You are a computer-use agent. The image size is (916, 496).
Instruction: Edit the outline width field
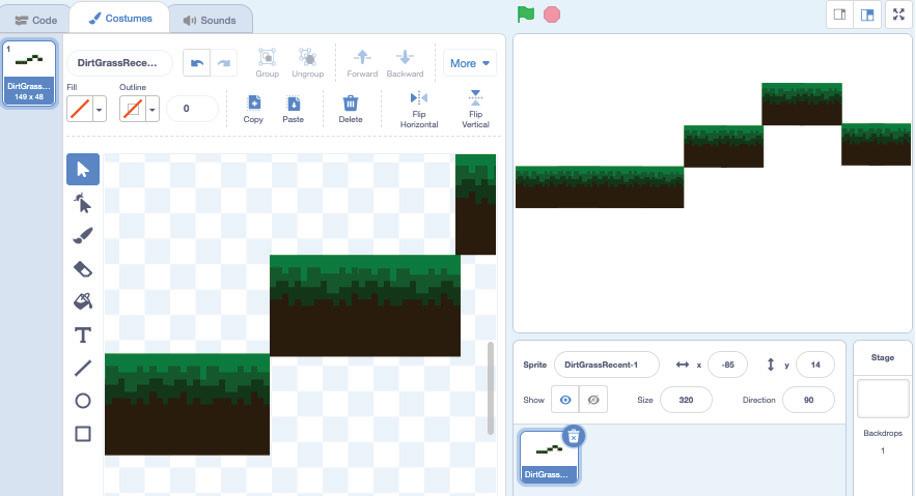pyautogui.click(x=192, y=109)
